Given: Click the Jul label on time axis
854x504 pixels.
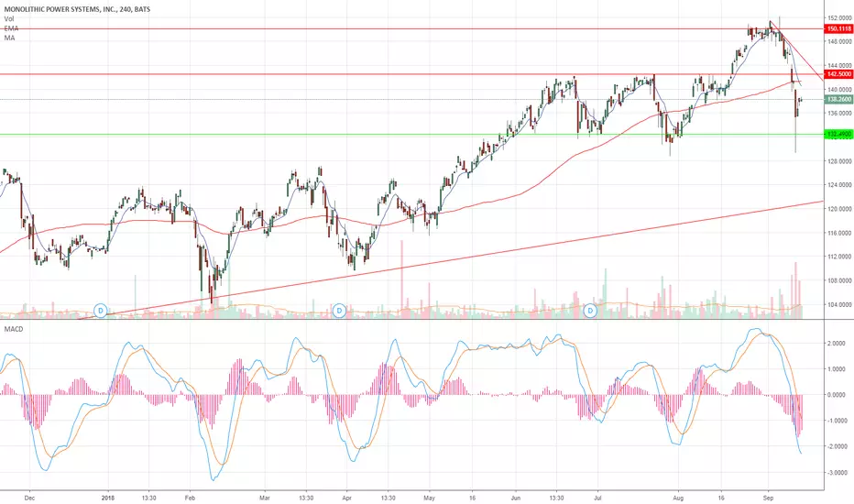Looking at the screenshot, I should [598, 498].
